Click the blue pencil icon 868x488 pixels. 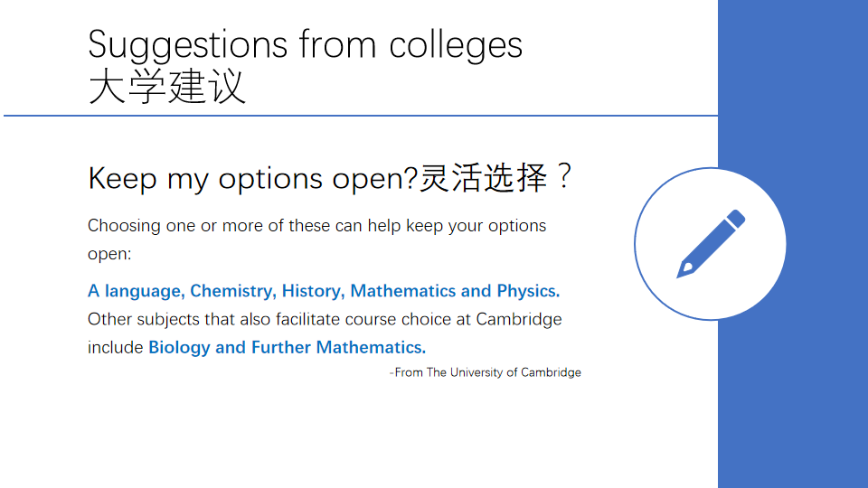[711, 243]
